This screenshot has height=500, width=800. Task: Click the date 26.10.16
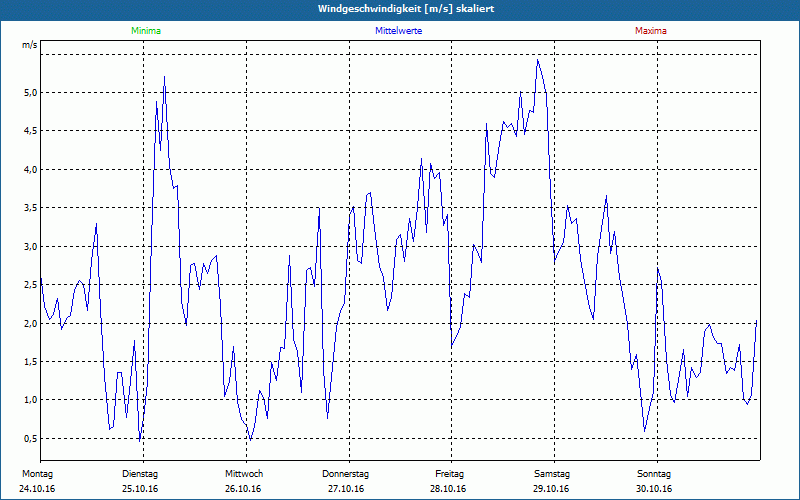point(243,489)
